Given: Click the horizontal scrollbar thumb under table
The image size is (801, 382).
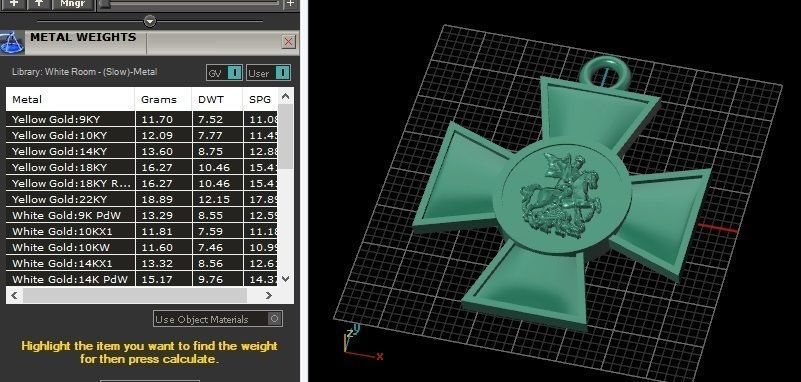Looking at the screenshot, I should [x=135, y=295].
